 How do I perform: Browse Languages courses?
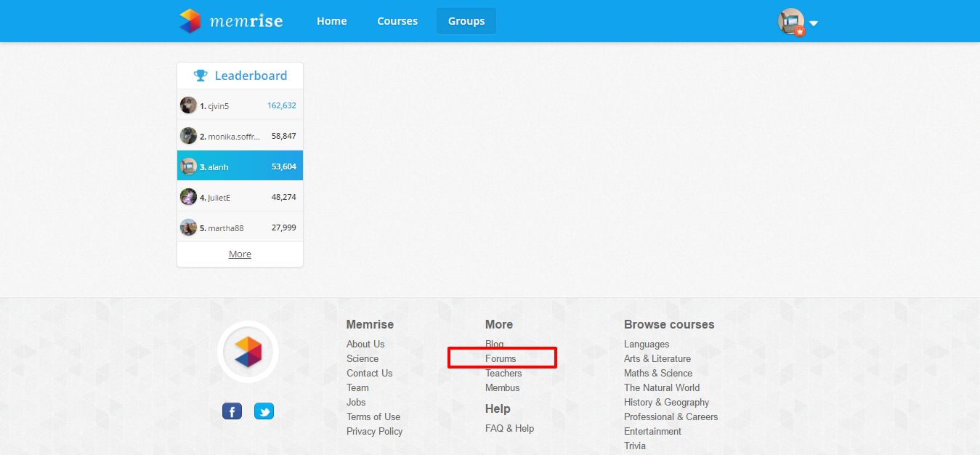647,345
